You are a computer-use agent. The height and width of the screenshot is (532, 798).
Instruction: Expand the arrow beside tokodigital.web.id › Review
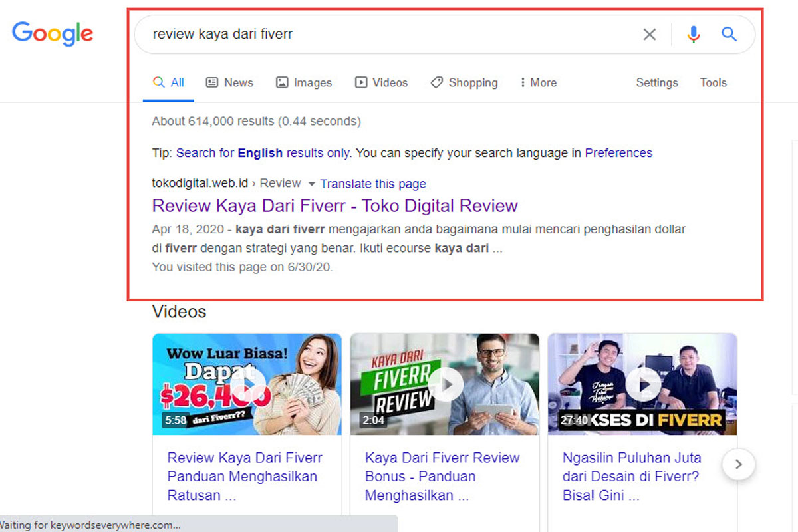point(311,184)
